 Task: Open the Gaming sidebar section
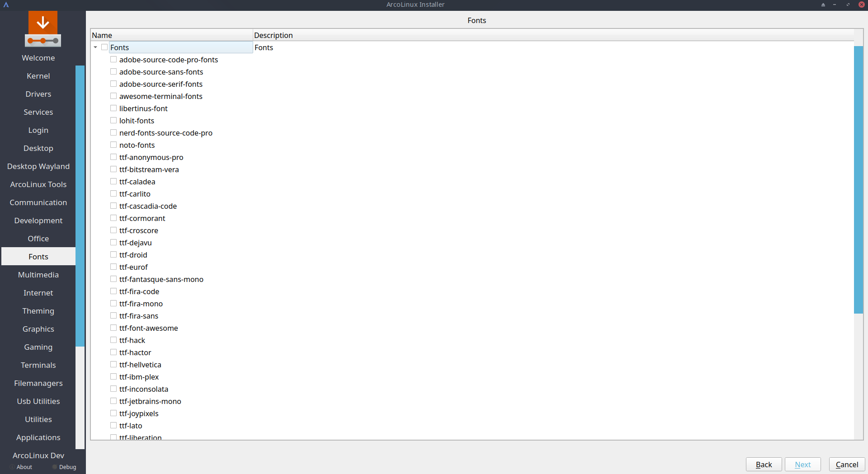(38, 347)
